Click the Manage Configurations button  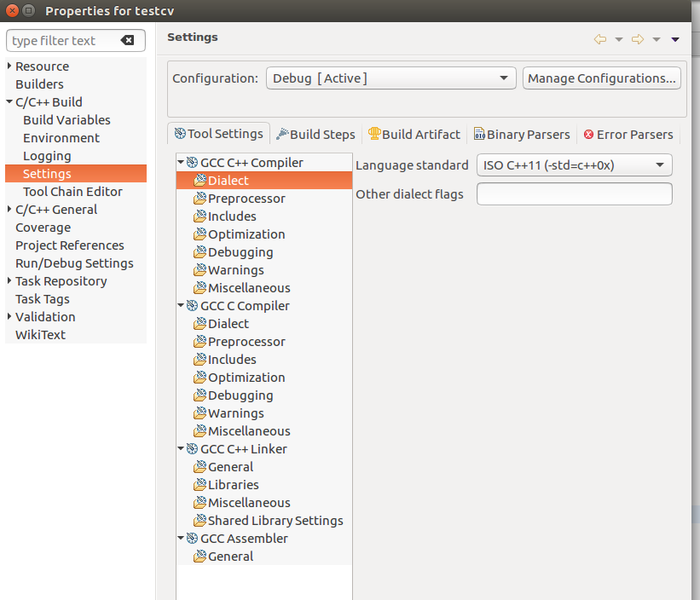601,78
